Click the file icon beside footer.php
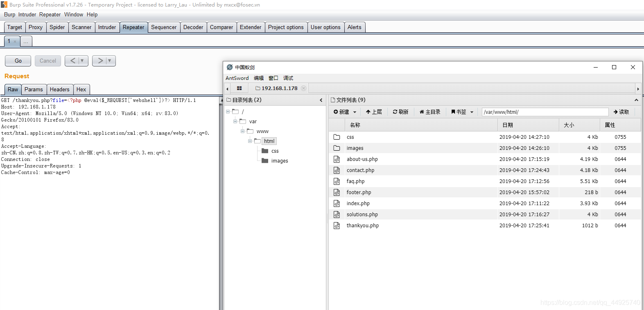 click(x=337, y=192)
